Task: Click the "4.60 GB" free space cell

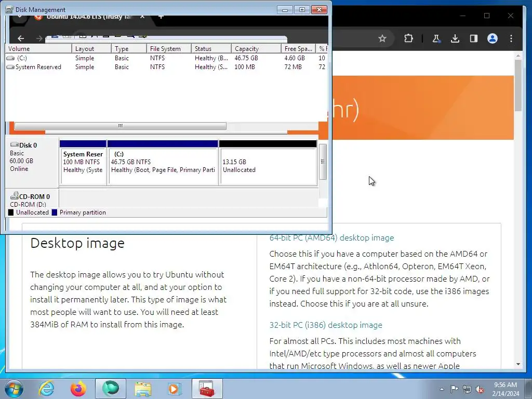Action: point(295,58)
